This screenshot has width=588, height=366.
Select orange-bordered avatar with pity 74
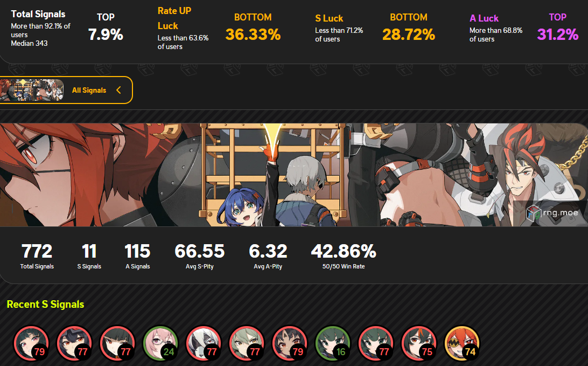tap(462, 343)
